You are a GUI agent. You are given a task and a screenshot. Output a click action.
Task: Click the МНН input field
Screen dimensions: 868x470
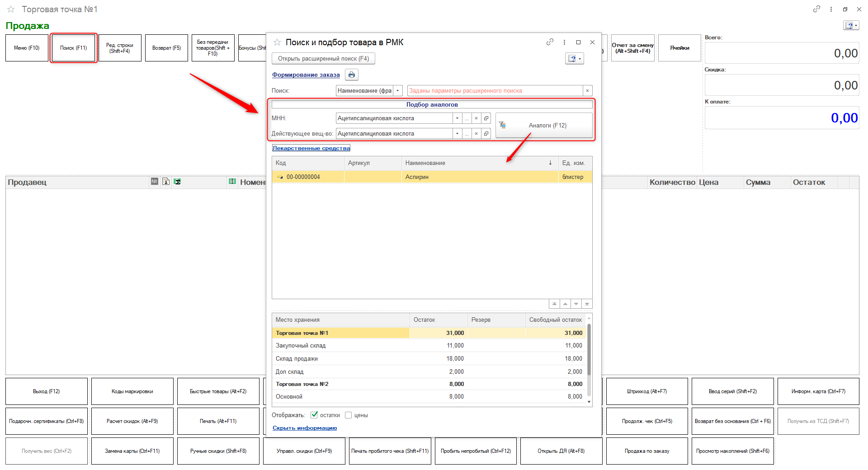394,118
